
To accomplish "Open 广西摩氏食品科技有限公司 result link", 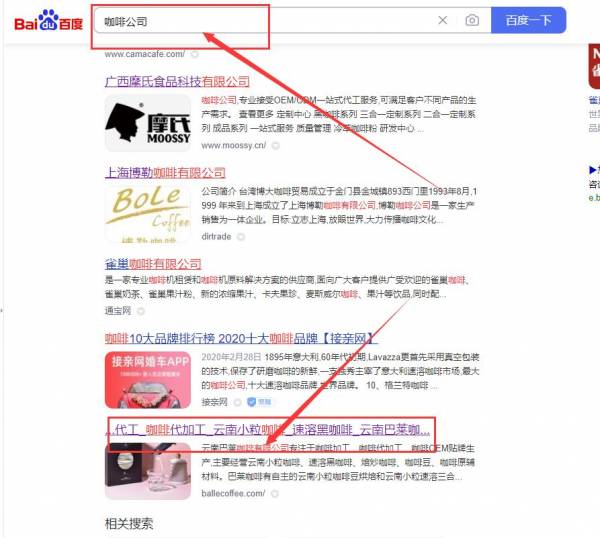I will click(x=177, y=81).
